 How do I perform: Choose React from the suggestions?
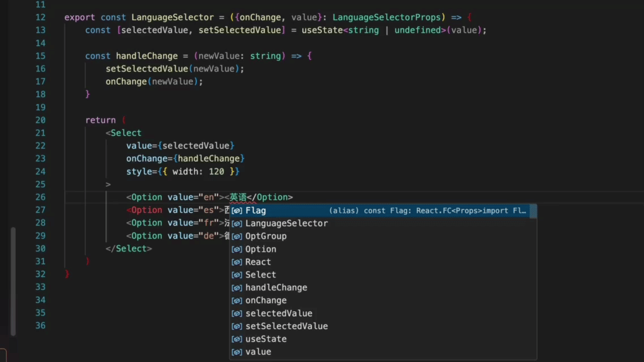(x=383, y=262)
